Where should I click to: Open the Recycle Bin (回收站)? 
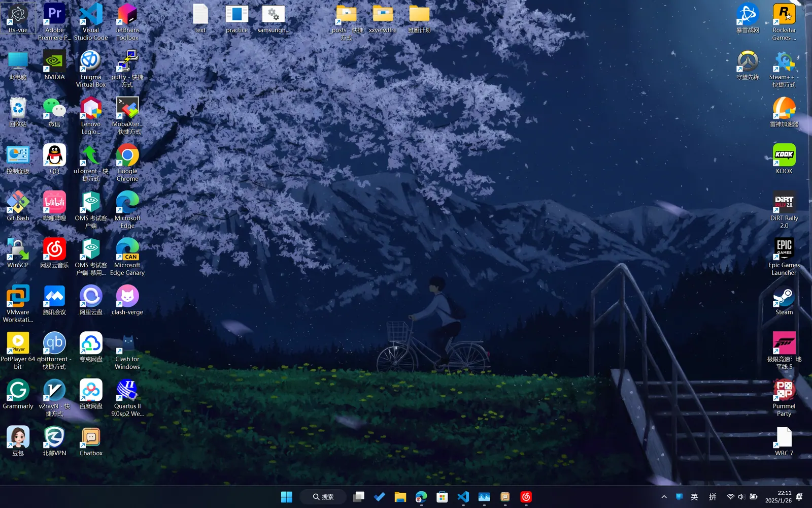point(18,108)
